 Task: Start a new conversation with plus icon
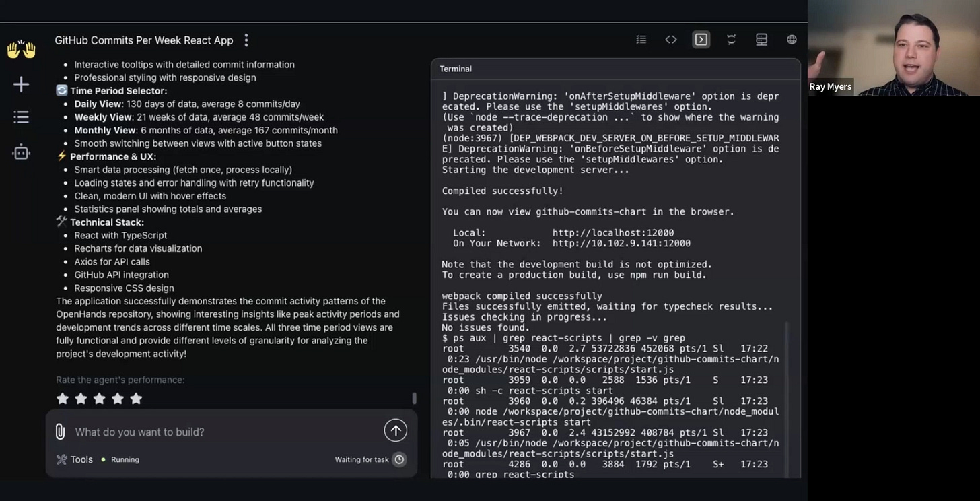[x=21, y=84]
